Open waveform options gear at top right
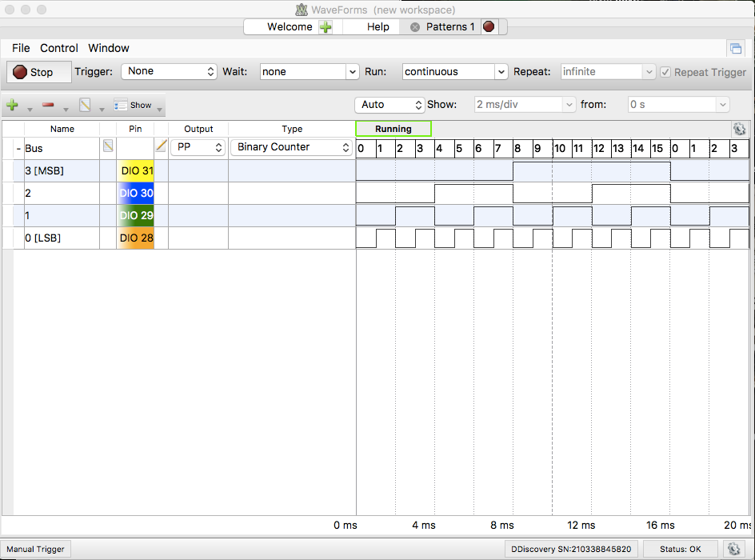 point(739,129)
